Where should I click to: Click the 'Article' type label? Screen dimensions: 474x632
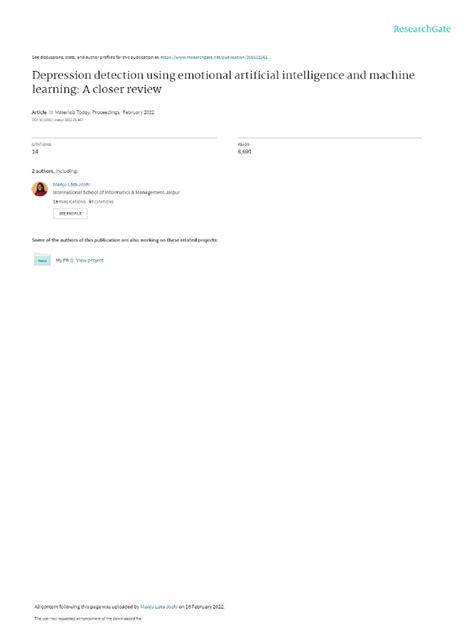(39, 112)
